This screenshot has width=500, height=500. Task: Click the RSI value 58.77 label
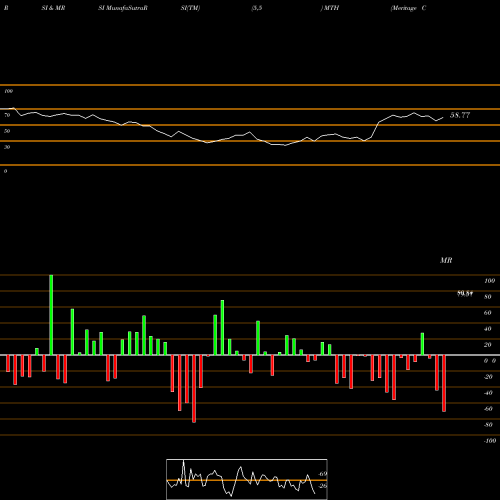(460, 115)
